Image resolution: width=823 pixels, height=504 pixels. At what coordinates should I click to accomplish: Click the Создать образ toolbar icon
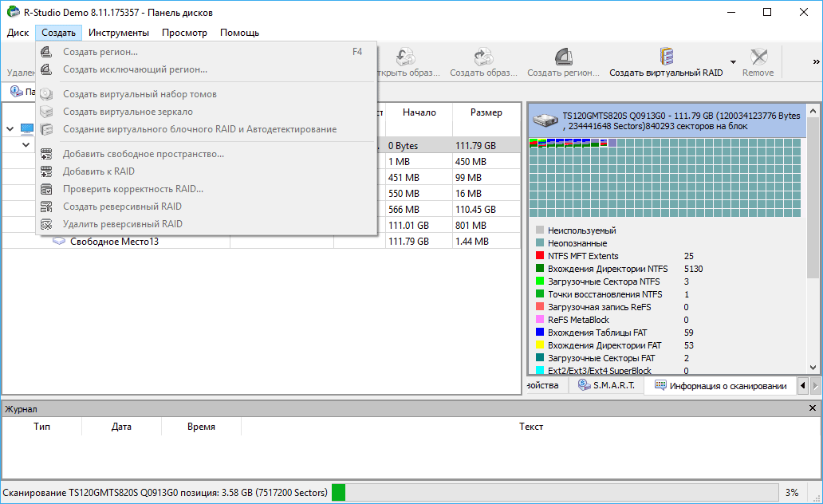(483, 57)
